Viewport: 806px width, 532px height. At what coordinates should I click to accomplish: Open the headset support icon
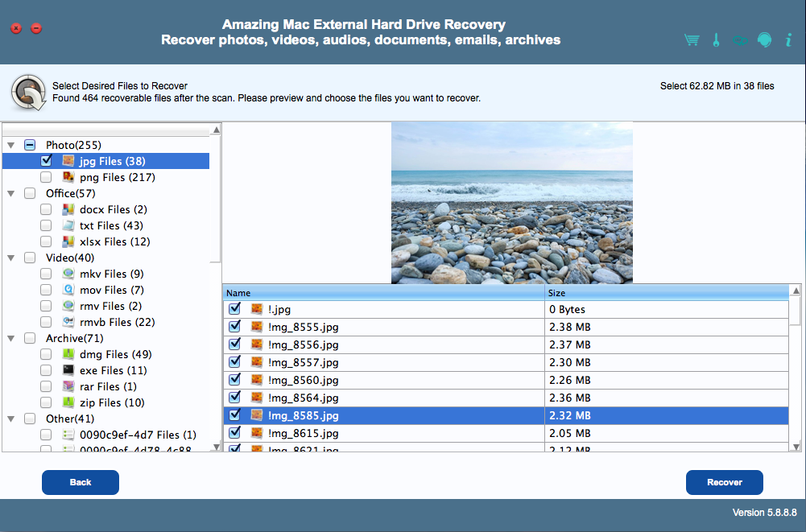[764, 40]
